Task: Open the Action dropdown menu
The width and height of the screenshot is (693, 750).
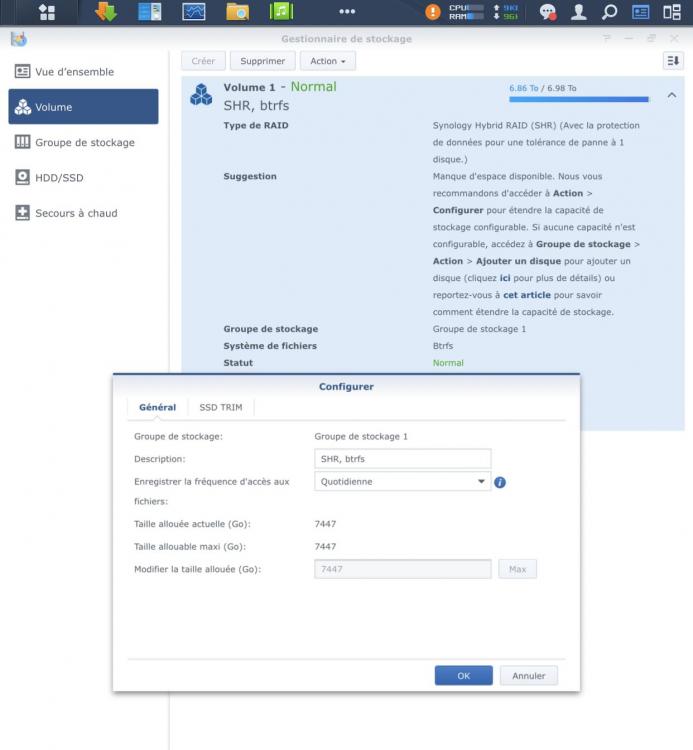Action: pos(328,61)
